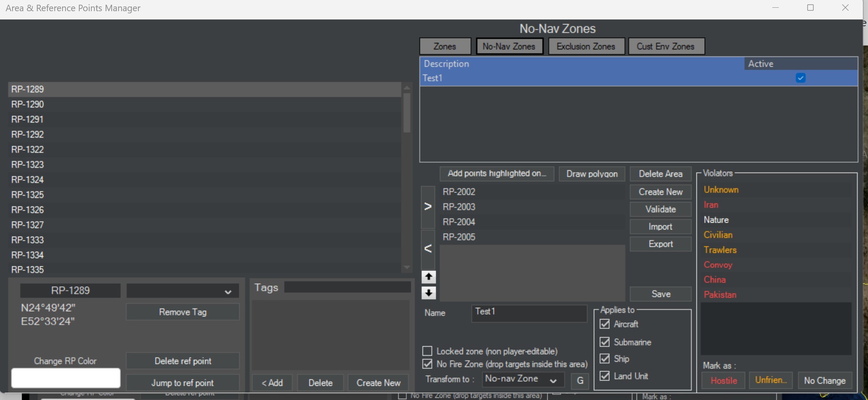Click the Delete ref point button
The image size is (868, 400).
coord(183,361)
